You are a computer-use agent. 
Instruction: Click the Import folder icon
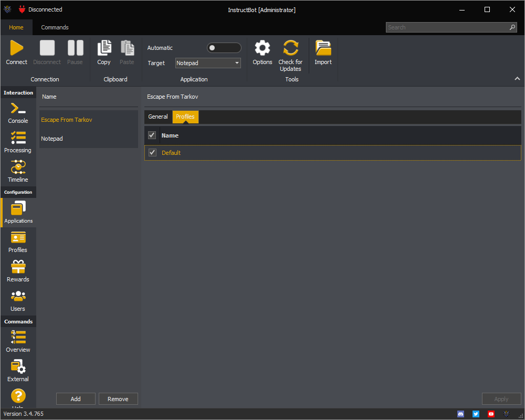tap(323, 48)
